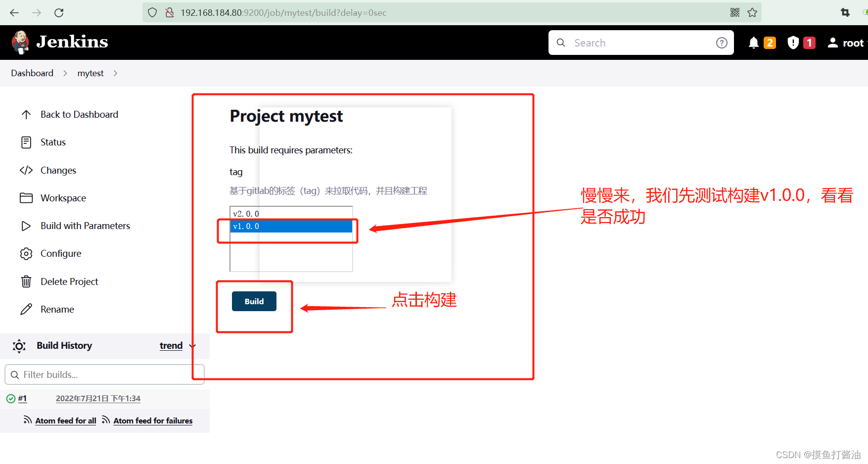Open the security warnings shield icon
The width and height of the screenshot is (868, 464).
coord(793,43)
